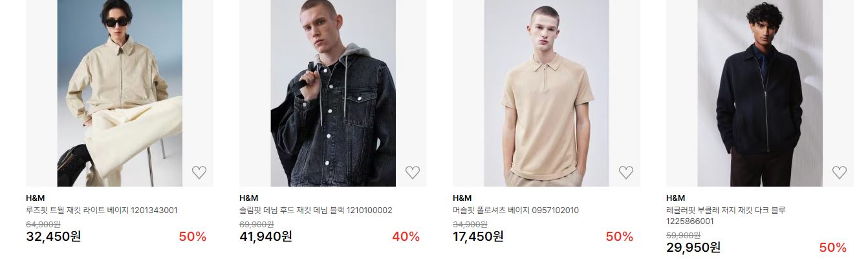Select the 41,940원 sale price
868x268 pixels.
click(x=266, y=236)
